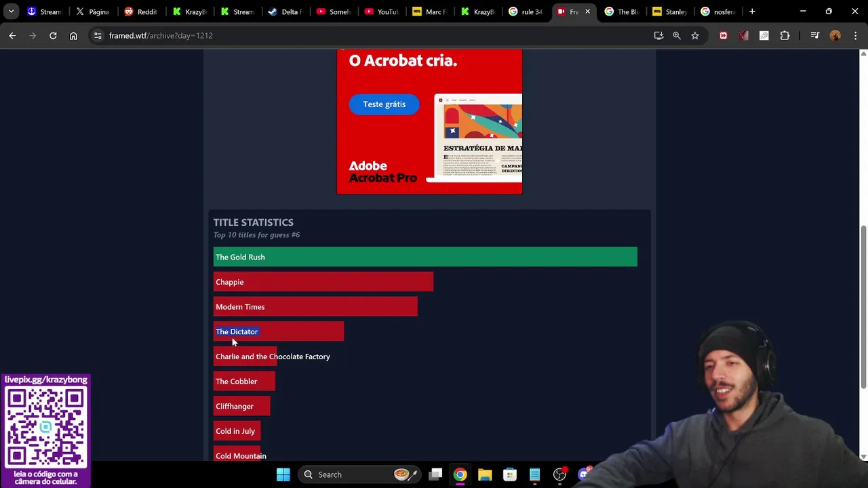The image size is (868, 488).
Task: Go back to the previous page
Action: click(x=12, y=35)
